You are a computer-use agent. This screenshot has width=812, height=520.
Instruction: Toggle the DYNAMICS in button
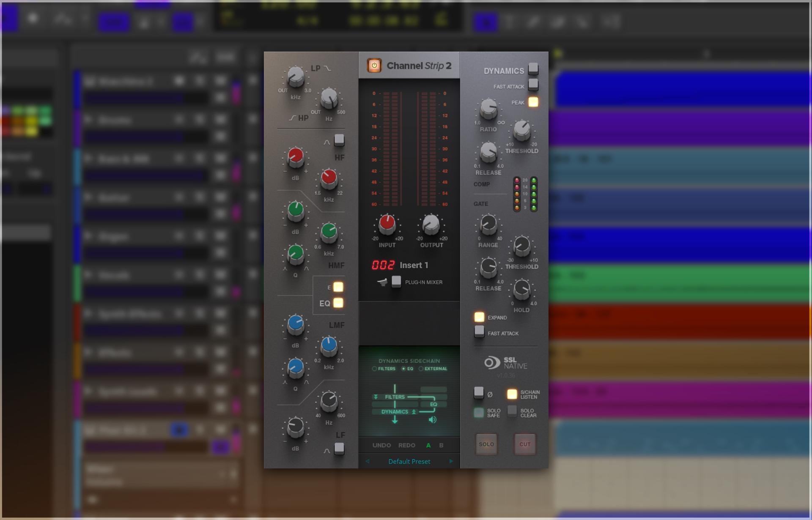tap(533, 68)
